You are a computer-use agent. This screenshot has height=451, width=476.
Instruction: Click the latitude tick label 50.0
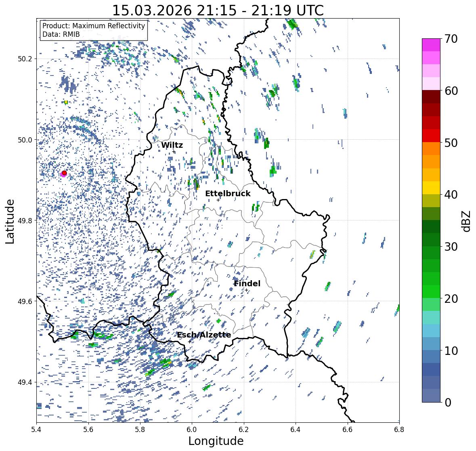coord(25,140)
